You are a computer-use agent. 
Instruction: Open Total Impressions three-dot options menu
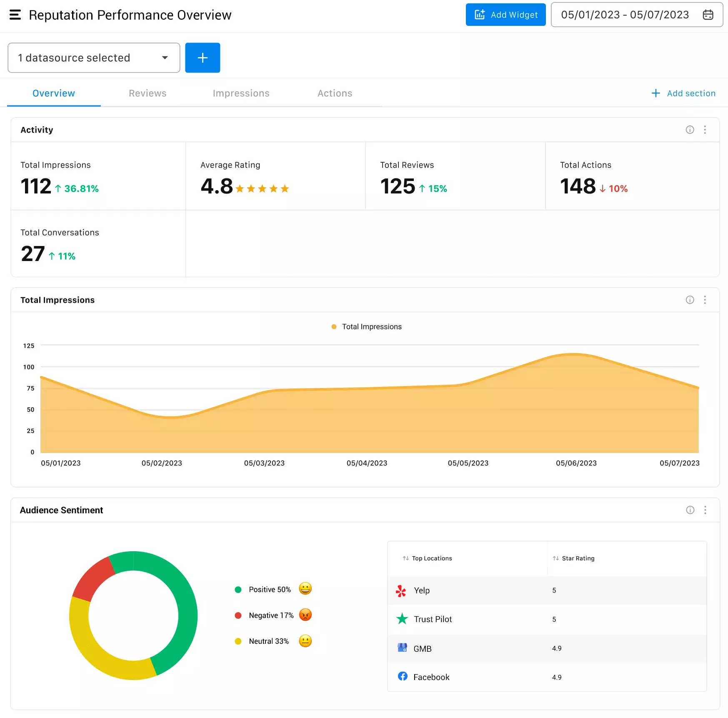tap(705, 300)
